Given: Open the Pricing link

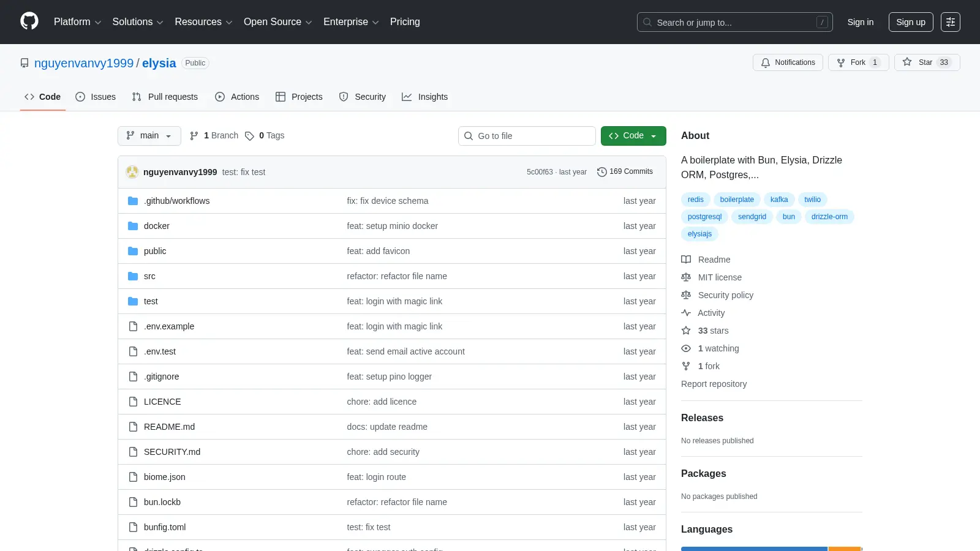Looking at the screenshot, I should tap(405, 22).
